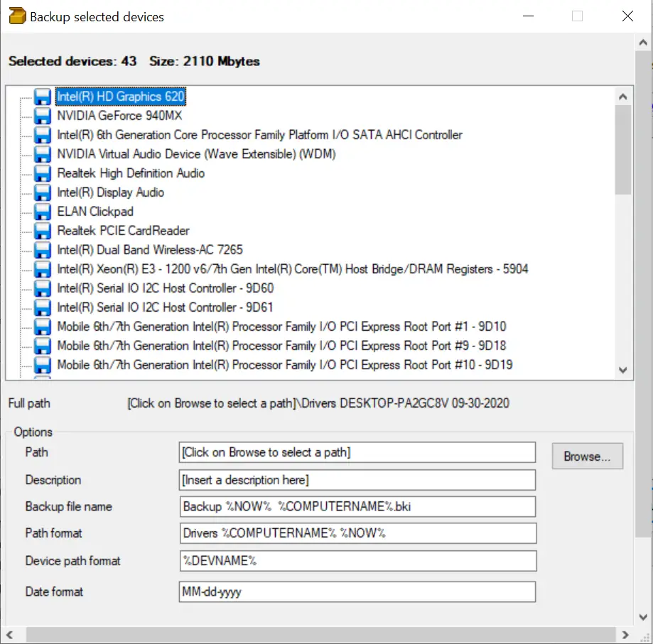
Task: Open the Browse... folder picker
Action: point(587,456)
